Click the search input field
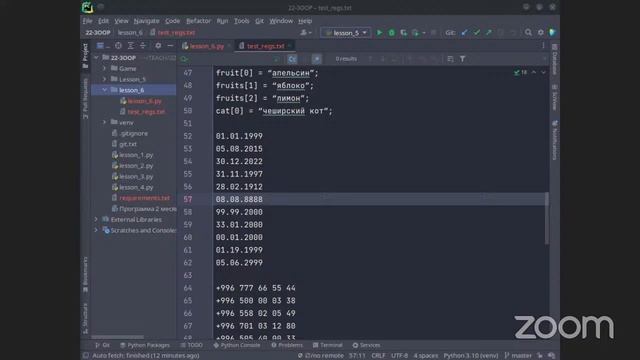The height and width of the screenshot is (360, 640). point(230,59)
